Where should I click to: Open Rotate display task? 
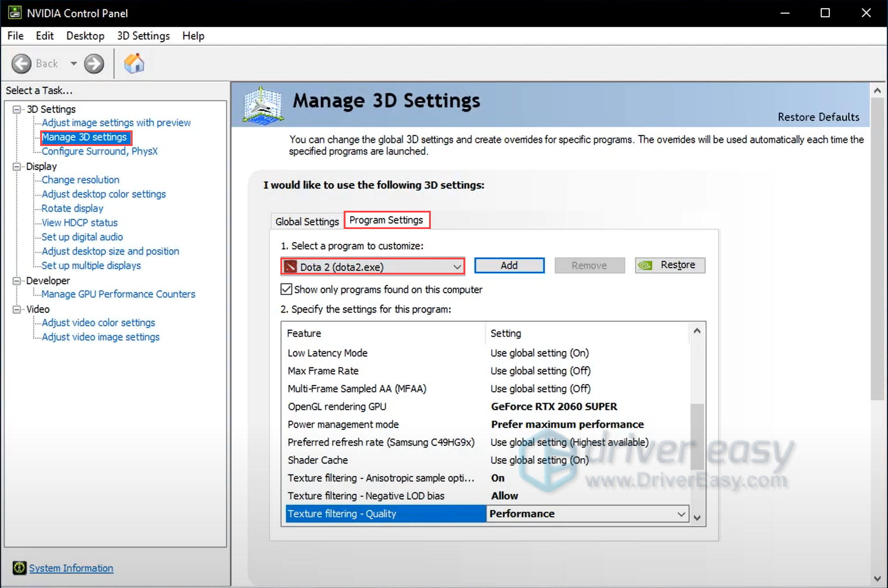click(x=72, y=209)
